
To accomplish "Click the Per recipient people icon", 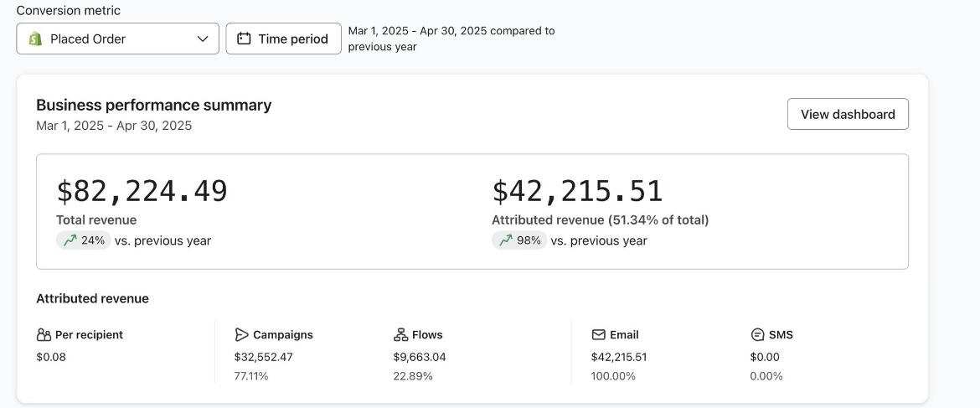I will tap(44, 335).
